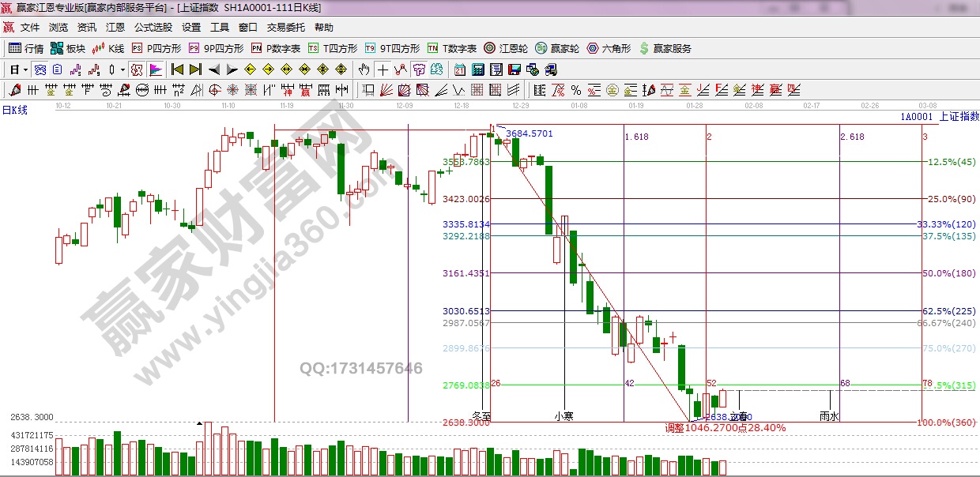Viewport: 980px width, 477px height.
Task: Open the 公式选股 menu
Action: 153,27
